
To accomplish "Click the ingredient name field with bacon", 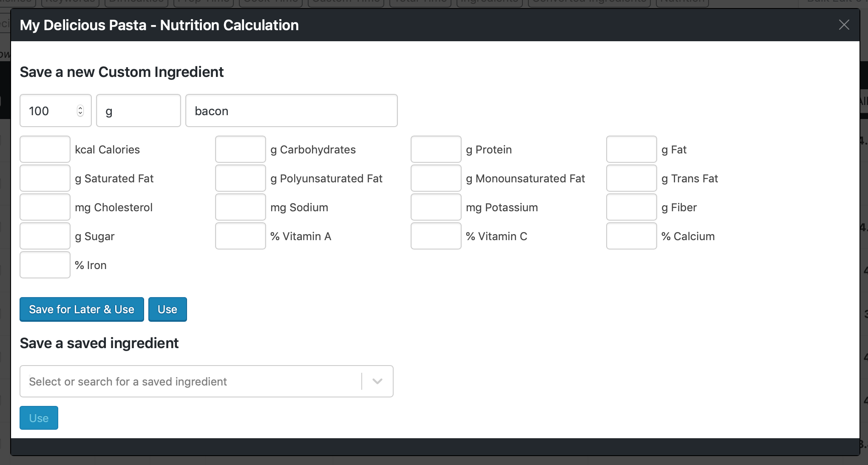I will tap(292, 111).
